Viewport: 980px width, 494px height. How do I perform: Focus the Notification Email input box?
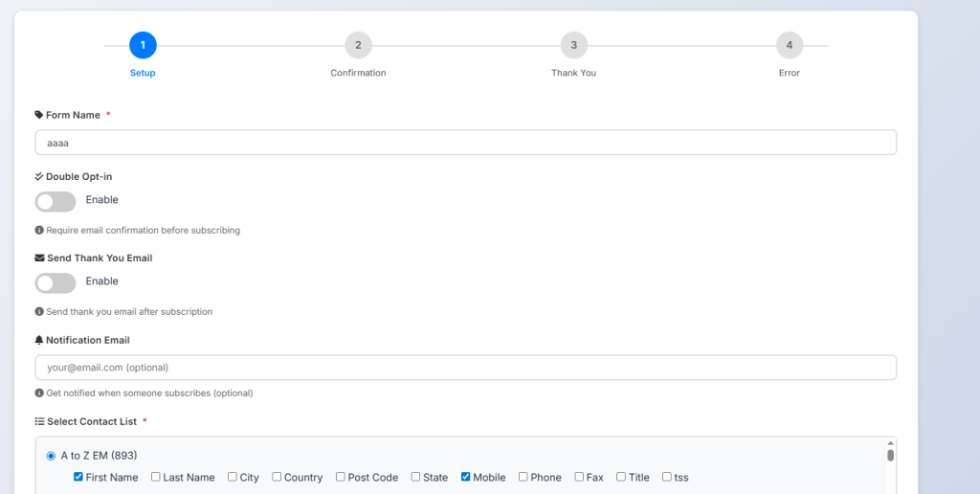click(465, 368)
